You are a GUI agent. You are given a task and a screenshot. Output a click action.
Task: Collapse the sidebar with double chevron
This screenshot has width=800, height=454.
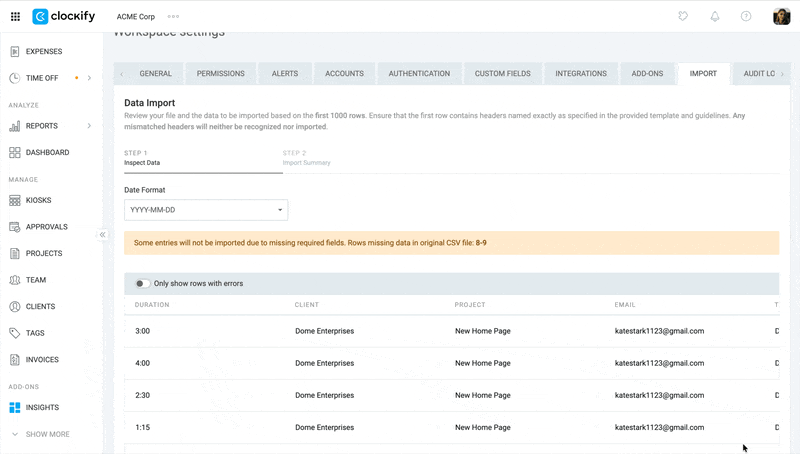[102, 235]
